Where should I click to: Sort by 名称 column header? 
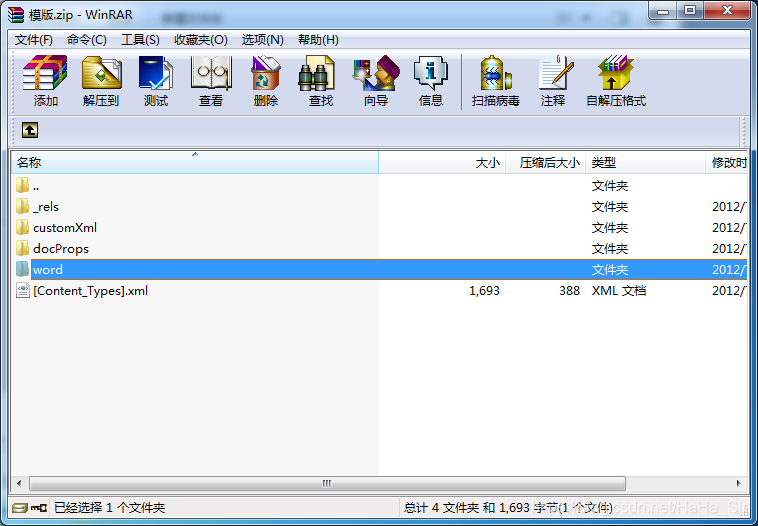click(195, 162)
